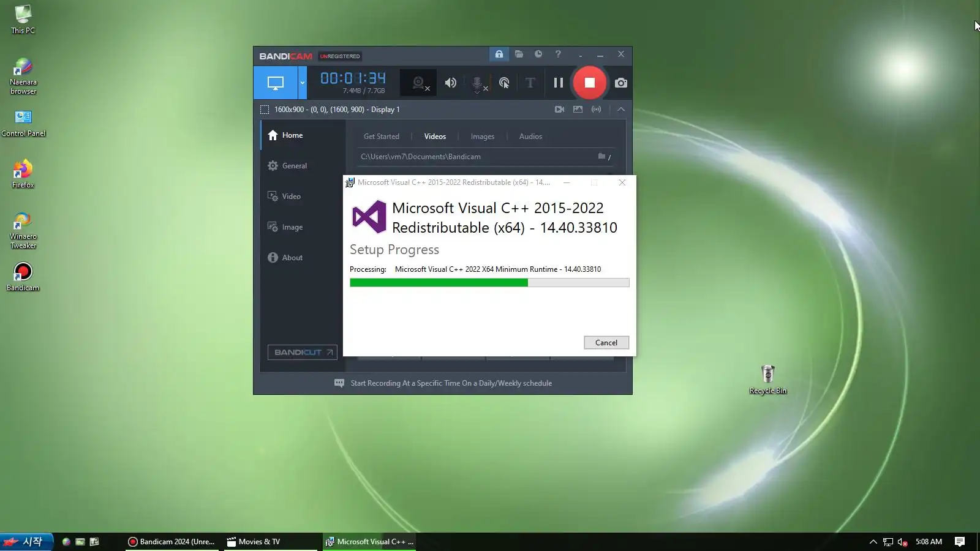Click the lock icon in Bandicam title bar
Screen dimensions: 980x551
(x=499, y=54)
